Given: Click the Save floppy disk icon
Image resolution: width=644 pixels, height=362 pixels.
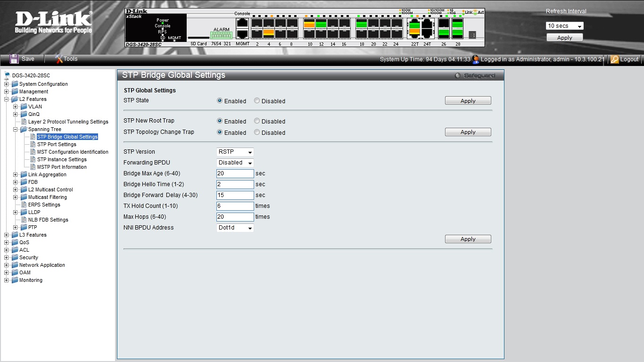Looking at the screenshot, I should tap(14, 59).
